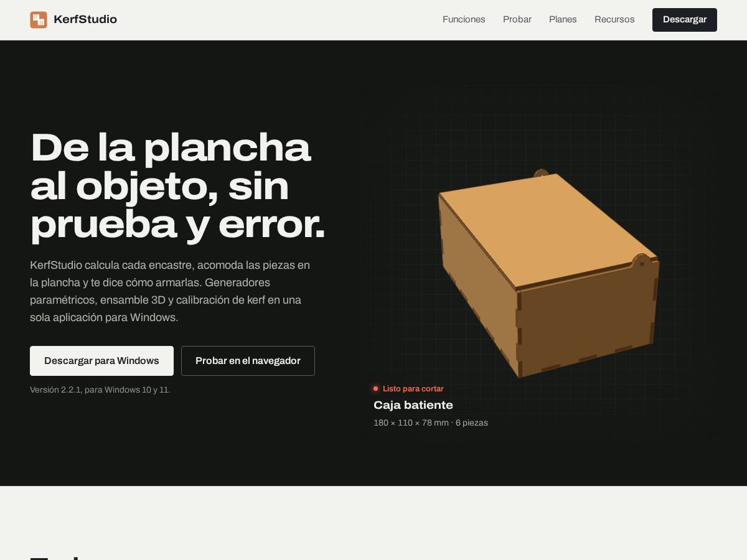The width and height of the screenshot is (747, 560).
Task: Click the Descargar button in header
Action: (685, 20)
